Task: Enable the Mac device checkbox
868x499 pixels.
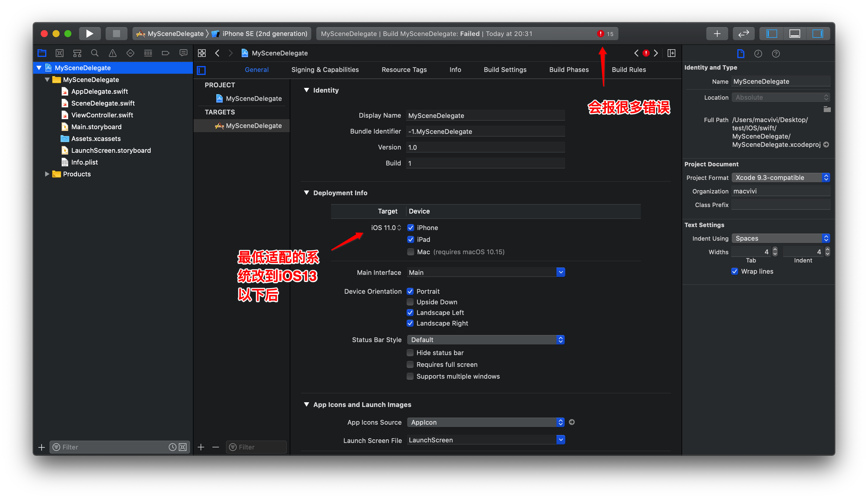Action: tap(410, 252)
